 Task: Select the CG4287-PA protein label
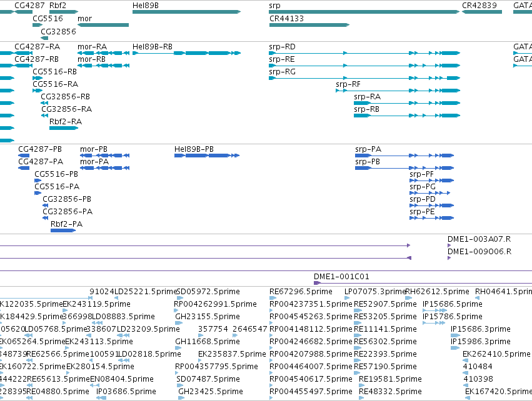pyautogui.click(x=41, y=162)
